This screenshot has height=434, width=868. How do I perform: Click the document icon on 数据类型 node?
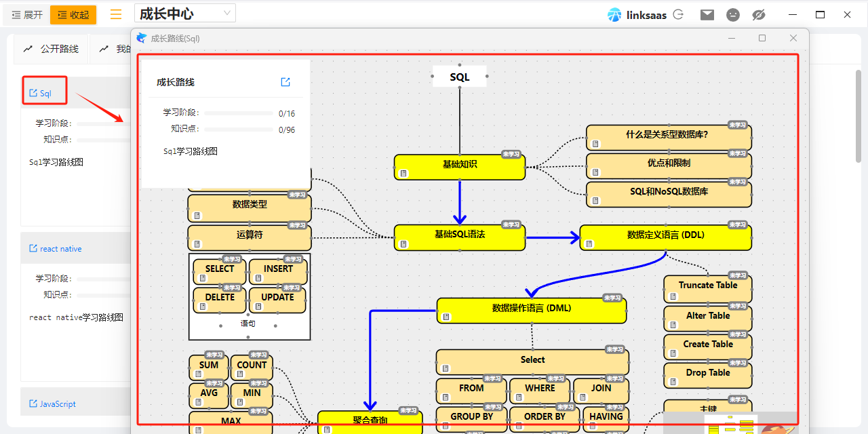tap(197, 216)
